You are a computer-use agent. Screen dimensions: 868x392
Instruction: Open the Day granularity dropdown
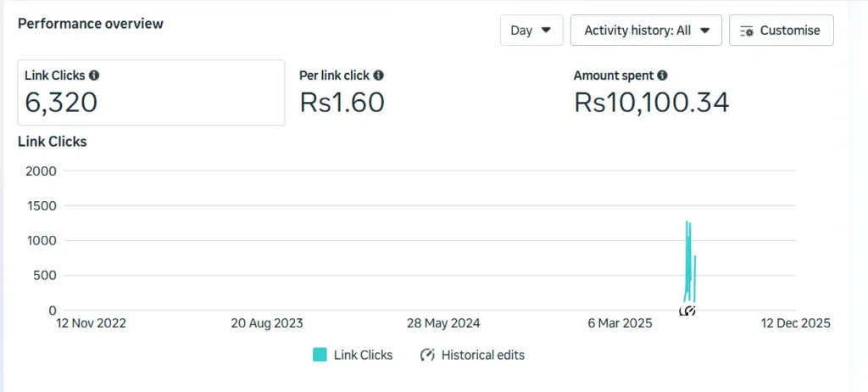[x=531, y=31]
